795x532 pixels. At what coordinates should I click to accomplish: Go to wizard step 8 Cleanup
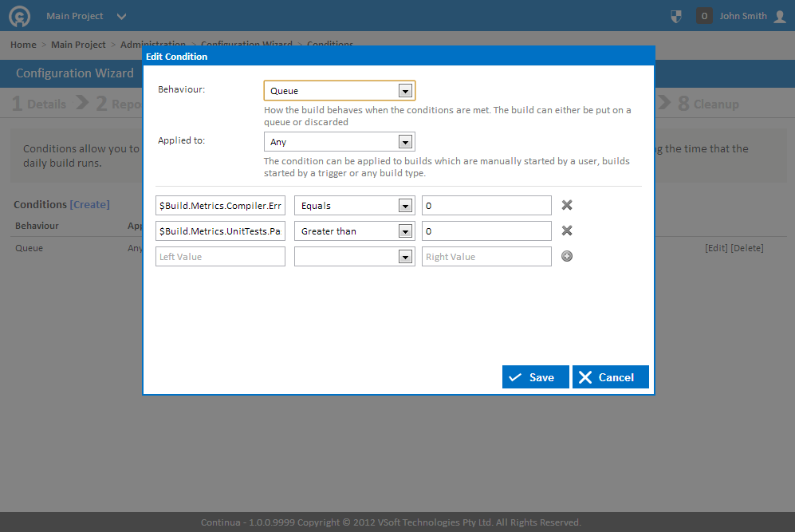tap(708, 104)
